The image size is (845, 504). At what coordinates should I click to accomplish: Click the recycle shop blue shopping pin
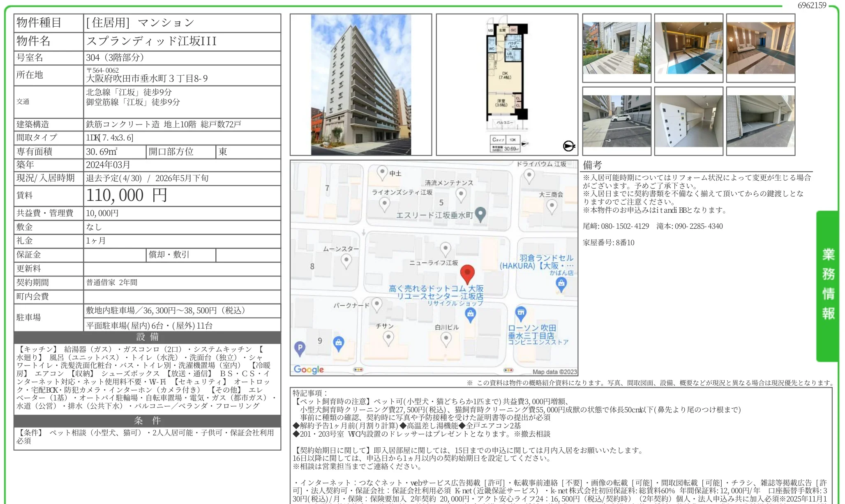[x=471, y=315]
